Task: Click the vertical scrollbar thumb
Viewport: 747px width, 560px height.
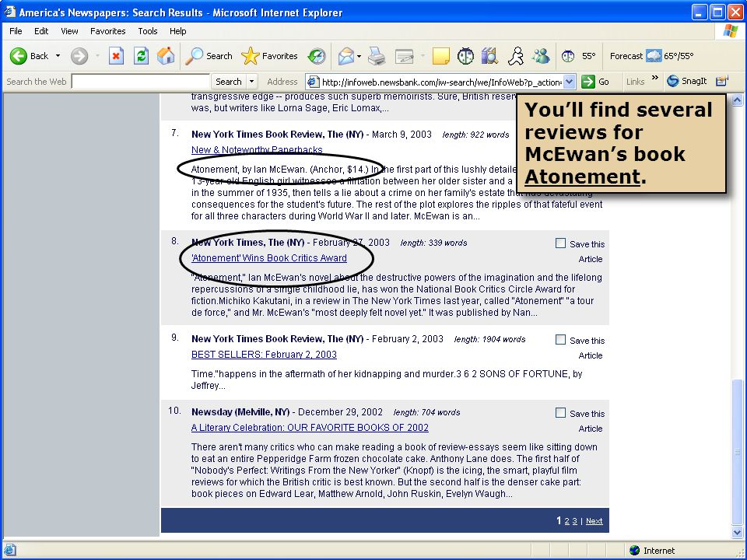Action: (x=737, y=452)
